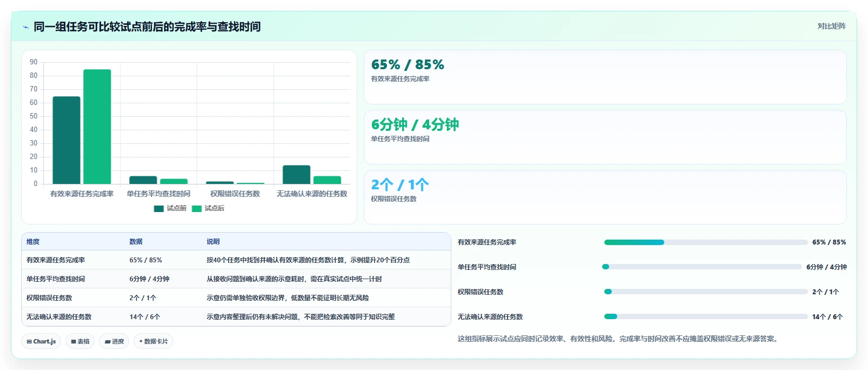Click the x-axis label 有效来源任务完成率
This screenshot has width=868, height=370.
point(82,194)
